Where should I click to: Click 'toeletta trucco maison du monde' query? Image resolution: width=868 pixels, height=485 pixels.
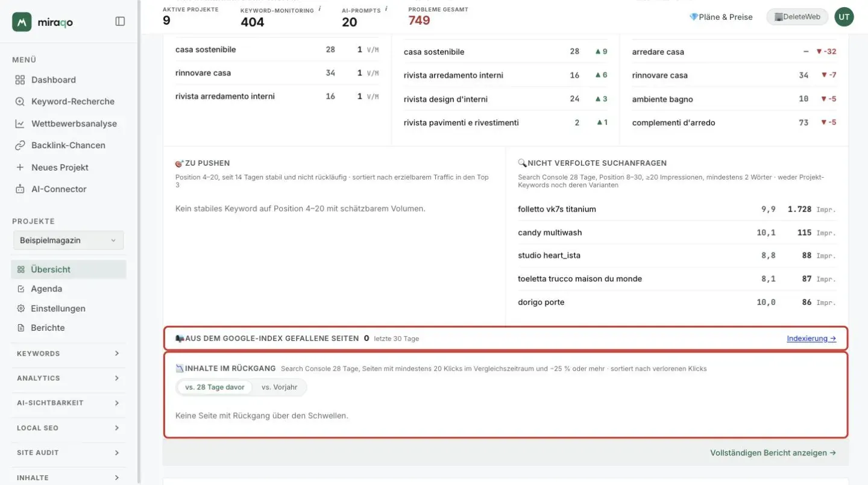[580, 279]
